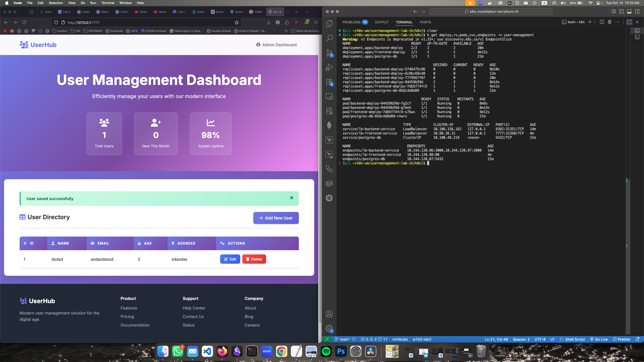Expand hidden bookmarks overflow chevron
The height and width of the screenshot is (362, 644).
tap(286, 31)
